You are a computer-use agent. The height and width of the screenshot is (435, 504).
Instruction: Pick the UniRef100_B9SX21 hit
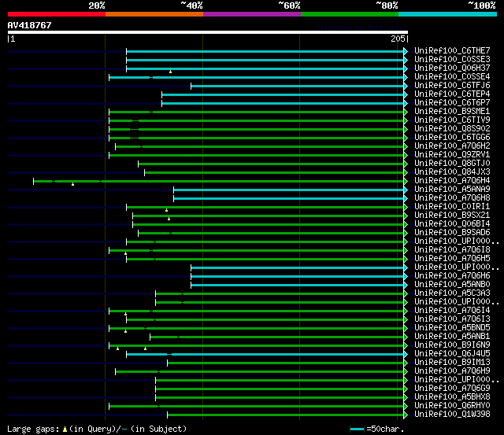click(452, 216)
